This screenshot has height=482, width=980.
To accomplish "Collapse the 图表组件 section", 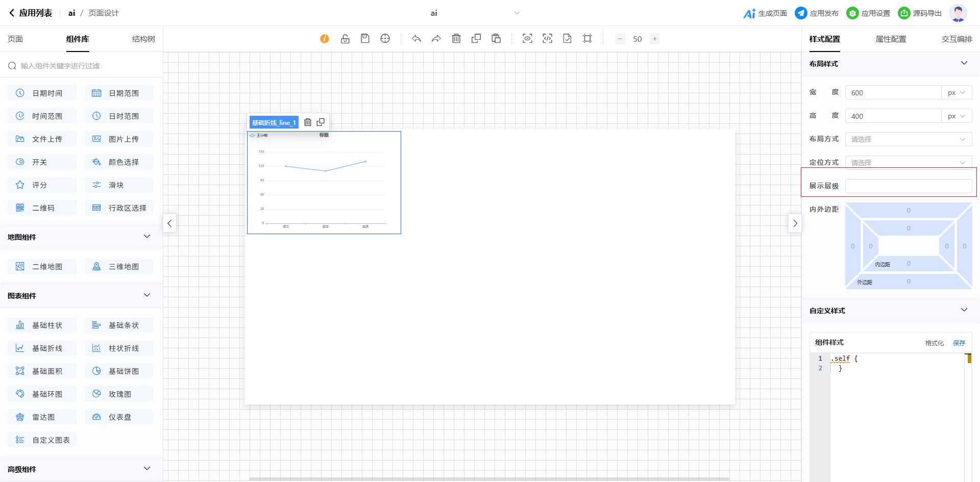I will coord(147,295).
